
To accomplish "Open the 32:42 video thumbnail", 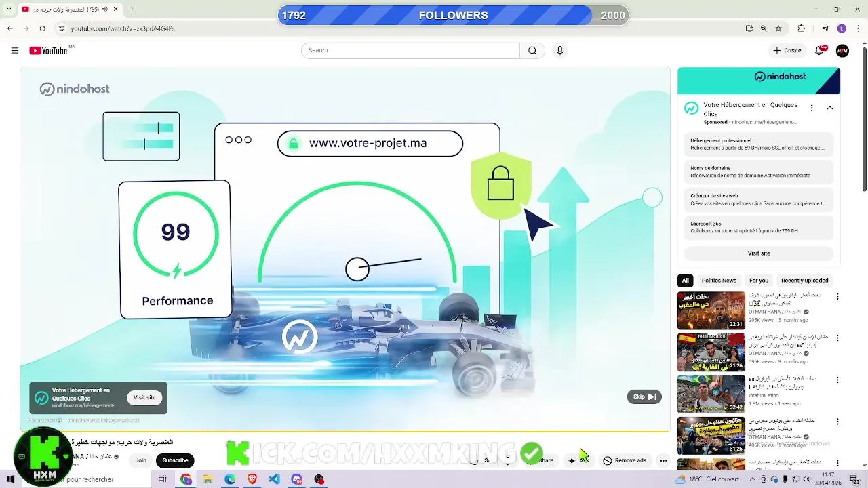I will [x=711, y=394].
